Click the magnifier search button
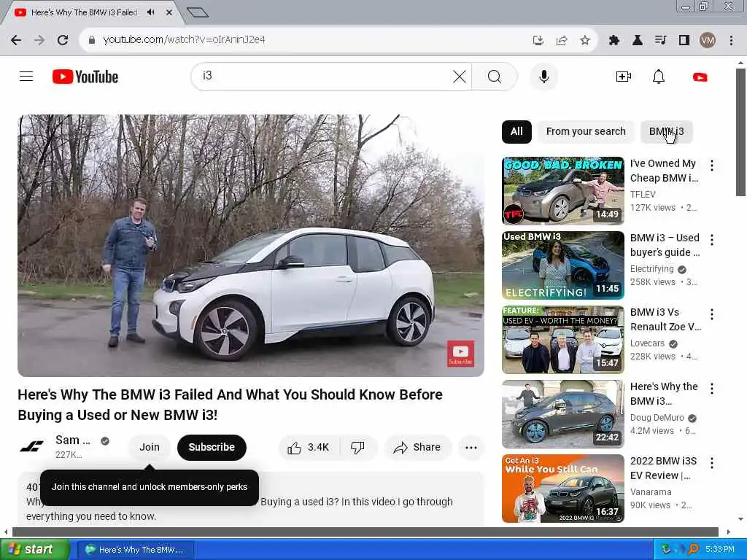Screen dimensions: 747x560 (x=495, y=76)
